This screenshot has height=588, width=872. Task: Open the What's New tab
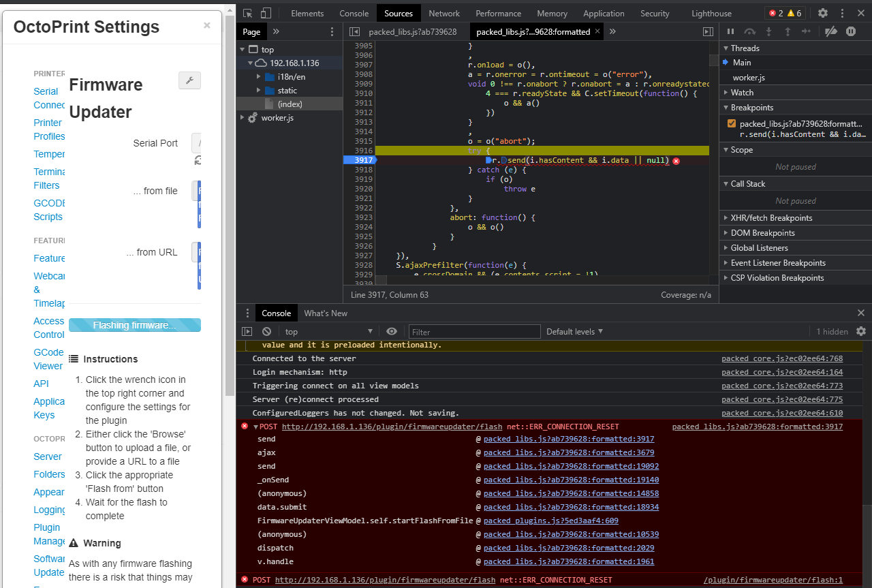326,313
